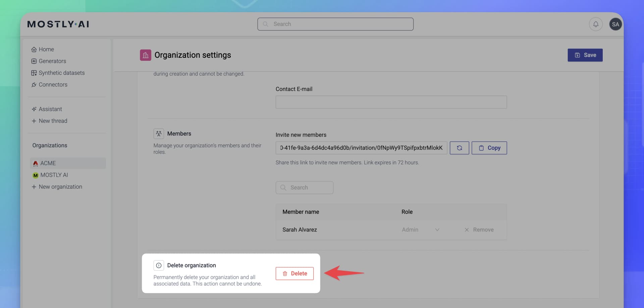This screenshot has height=308, width=644.
Task: Open Generators from the sidebar
Action: (x=52, y=61)
